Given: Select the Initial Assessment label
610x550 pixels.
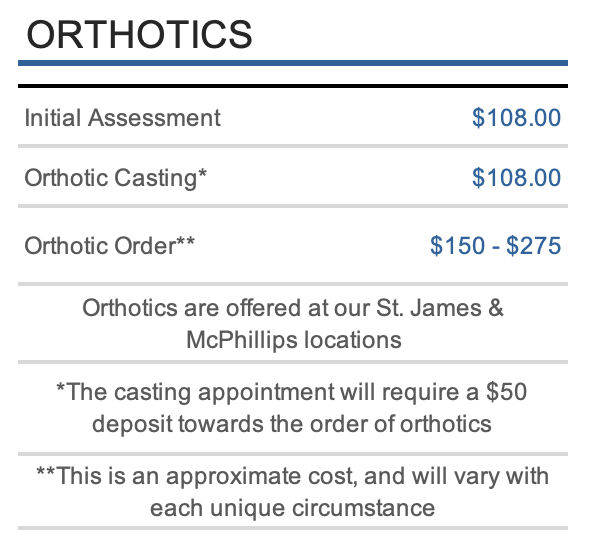Looking at the screenshot, I should (122, 118).
